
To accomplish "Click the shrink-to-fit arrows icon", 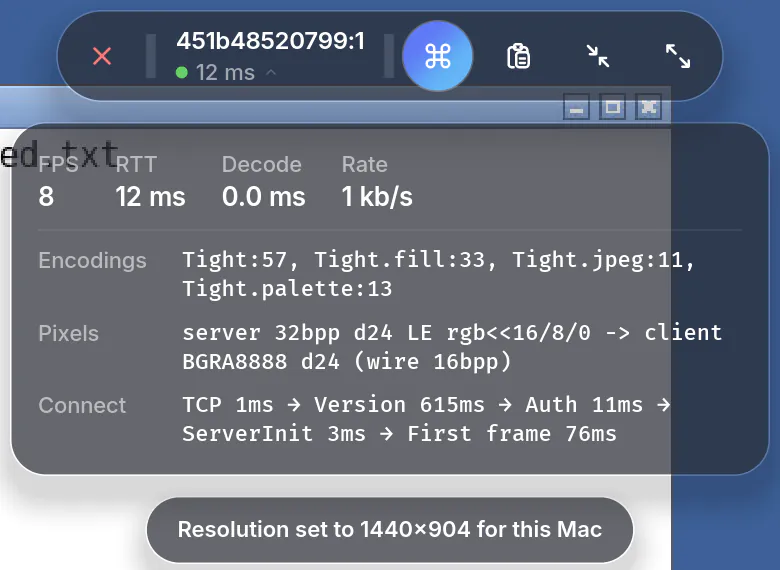I will click(597, 56).
